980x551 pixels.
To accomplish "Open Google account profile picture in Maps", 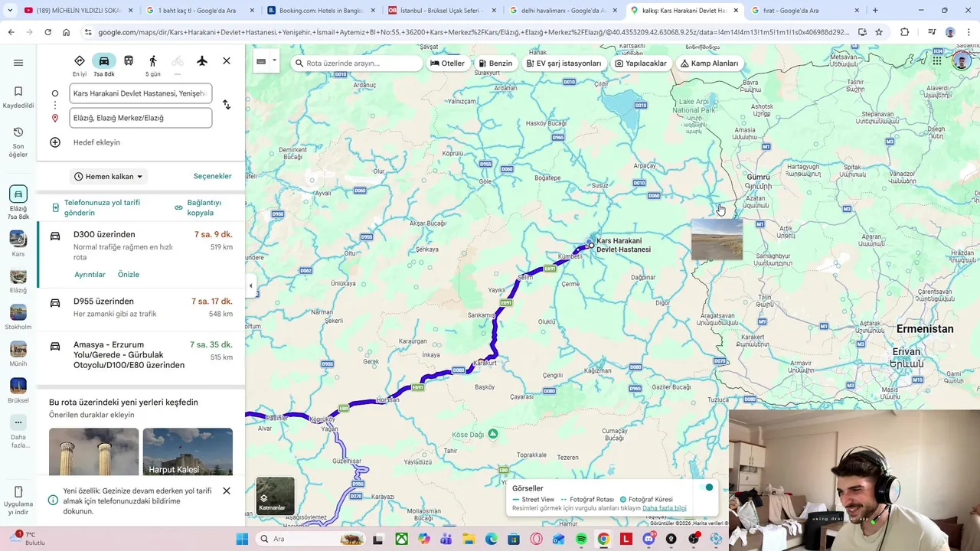I will pos(962,60).
